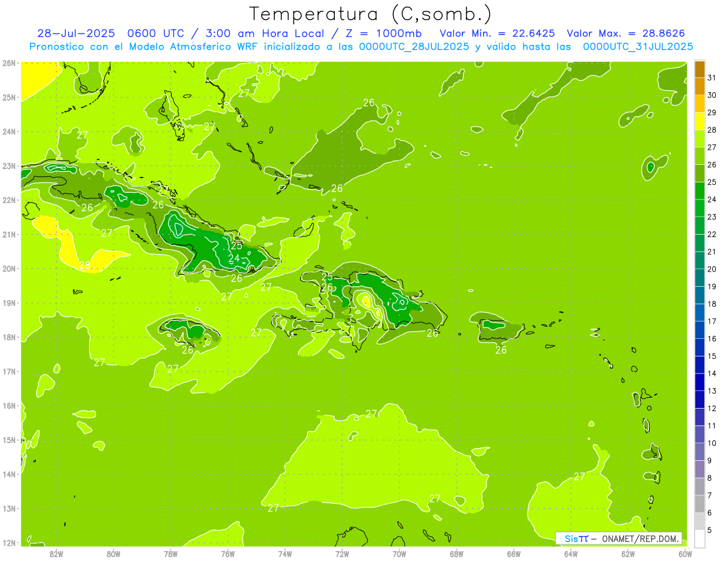728x562 pixels.
Task: Click the colorbar label "23"
Action: click(x=712, y=216)
